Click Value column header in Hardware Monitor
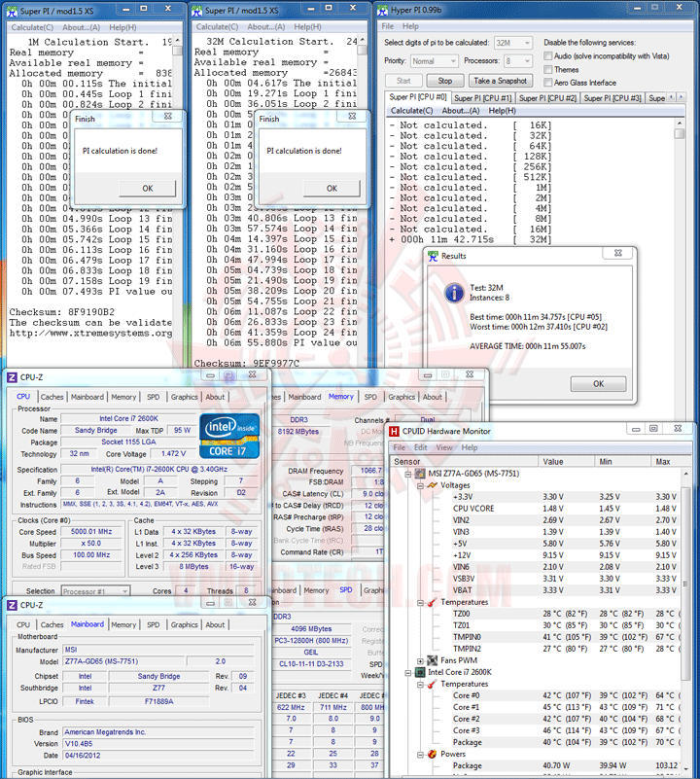The width and height of the screenshot is (700, 779). click(x=567, y=462)
